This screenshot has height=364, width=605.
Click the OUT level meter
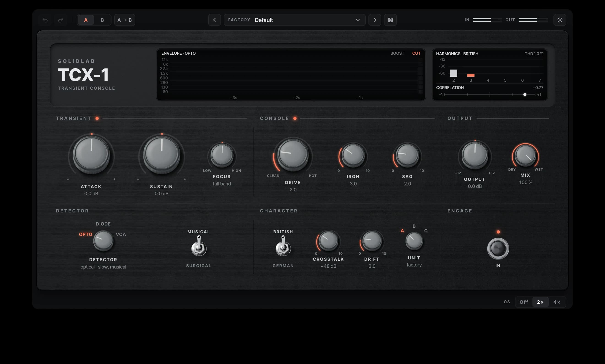pyautogui.click(x=533, y=20)
